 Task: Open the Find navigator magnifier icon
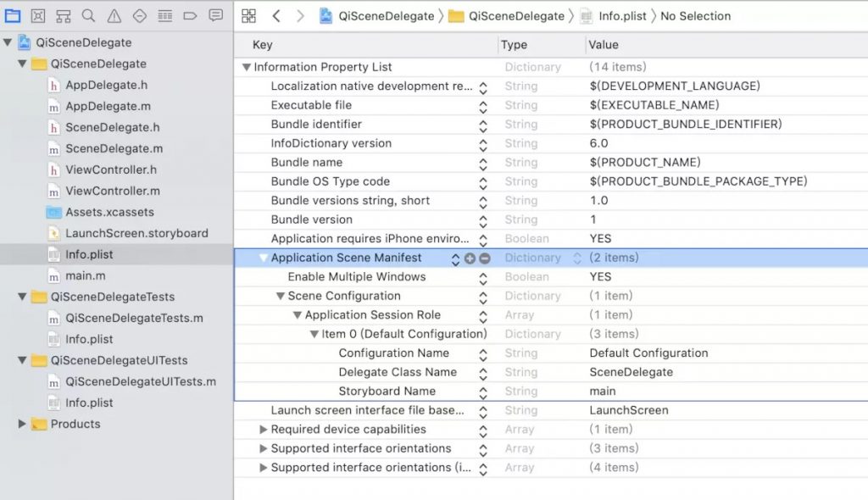tap(88, 15)
